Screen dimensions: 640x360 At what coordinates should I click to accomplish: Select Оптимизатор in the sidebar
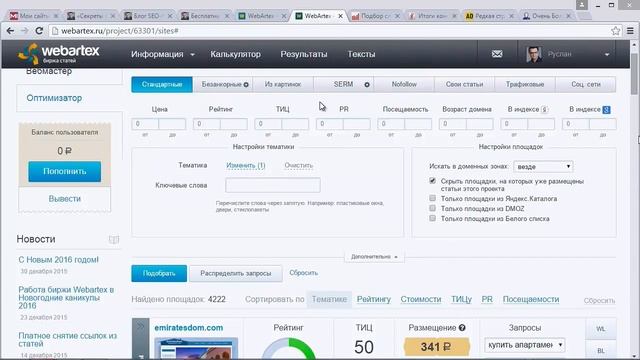point(54,98)
